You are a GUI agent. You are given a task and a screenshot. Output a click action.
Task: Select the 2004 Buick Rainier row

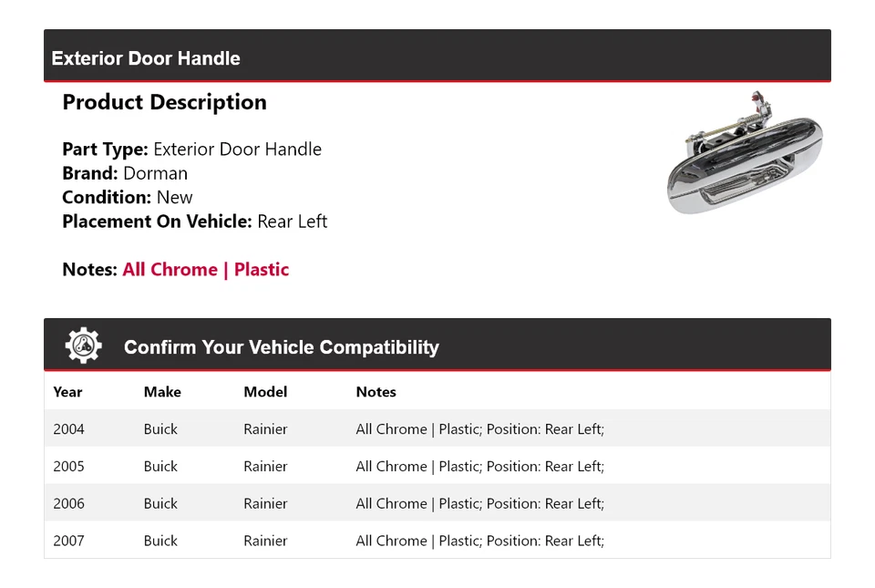coord(437,429)
